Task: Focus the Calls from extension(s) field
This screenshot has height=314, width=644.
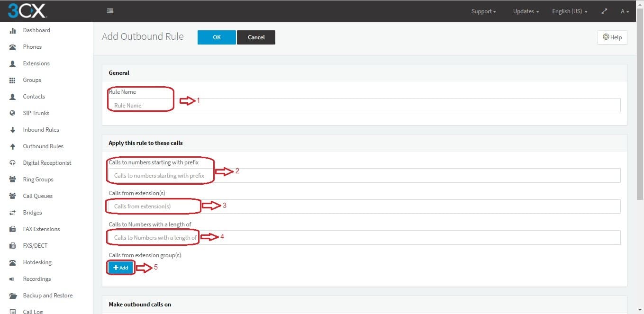Action: [x=364, y=206]
